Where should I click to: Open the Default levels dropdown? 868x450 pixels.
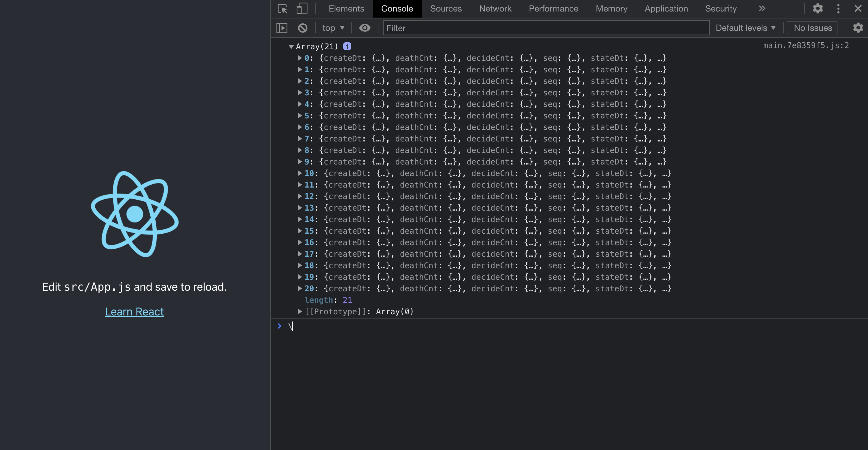[x=745, y=28]
